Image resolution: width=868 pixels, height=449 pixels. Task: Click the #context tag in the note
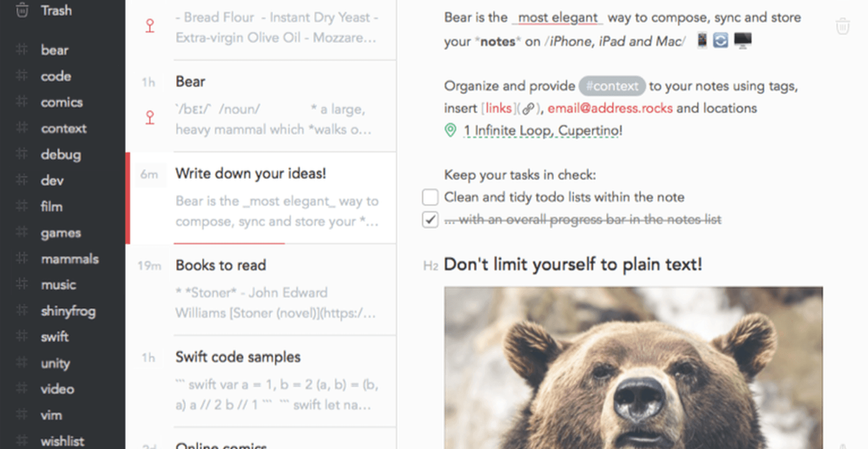pyautogui.click(x=612, y=86)
